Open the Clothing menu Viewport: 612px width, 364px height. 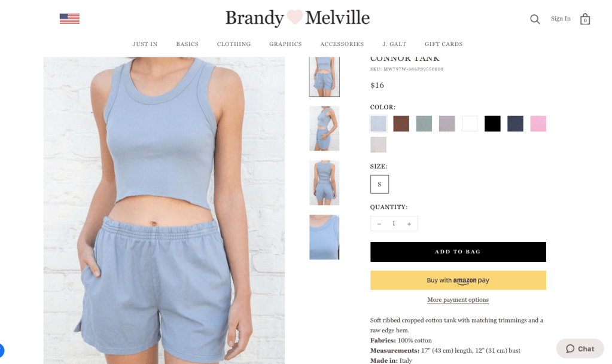pyautogui.click(x=234, y=44)
